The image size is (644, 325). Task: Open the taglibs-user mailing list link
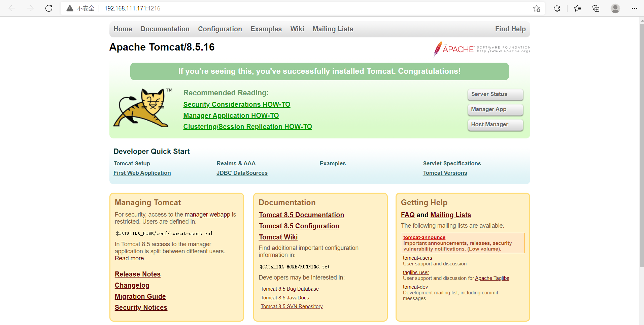coord(416,272)
